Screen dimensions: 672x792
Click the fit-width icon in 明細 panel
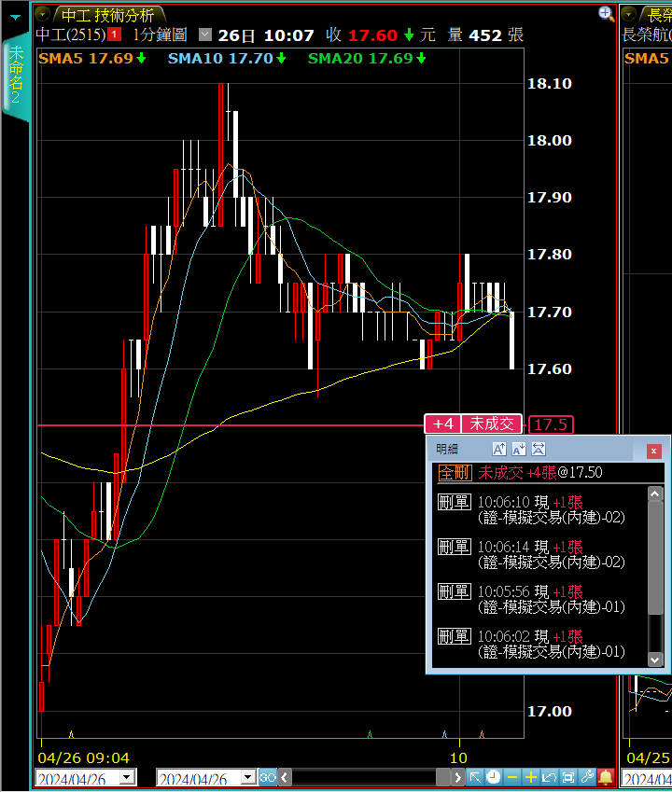539,450
